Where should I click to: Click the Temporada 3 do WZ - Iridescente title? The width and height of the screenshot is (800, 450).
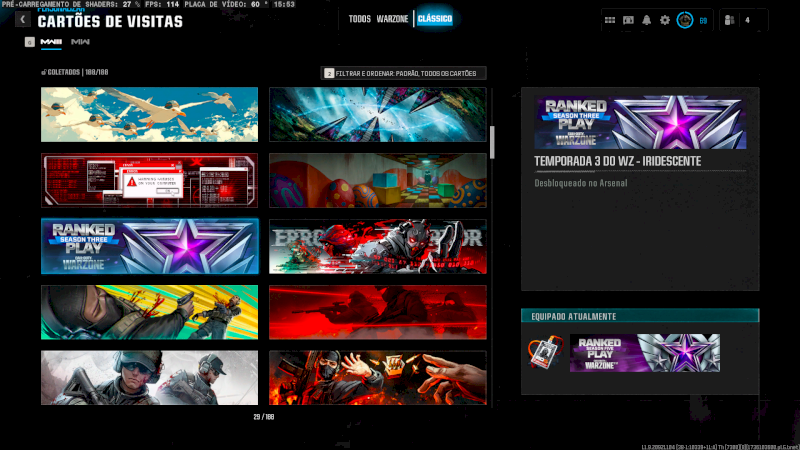coord(617,161)
